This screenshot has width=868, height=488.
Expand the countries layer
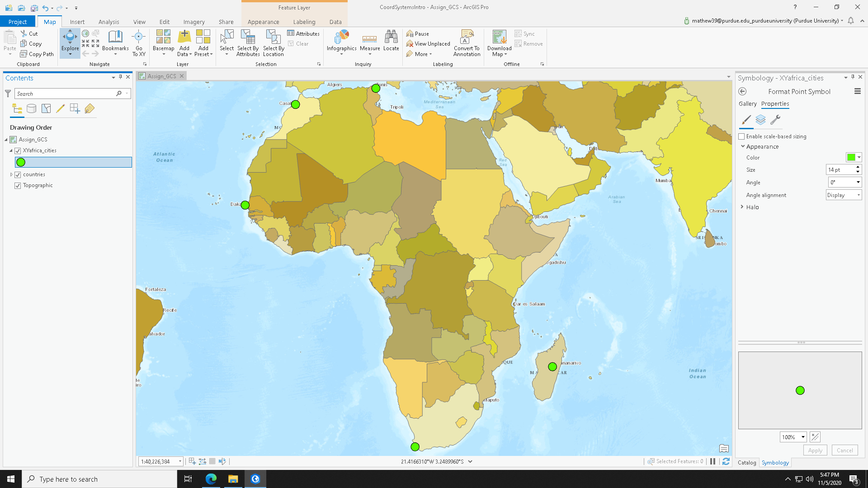[11, 174]
